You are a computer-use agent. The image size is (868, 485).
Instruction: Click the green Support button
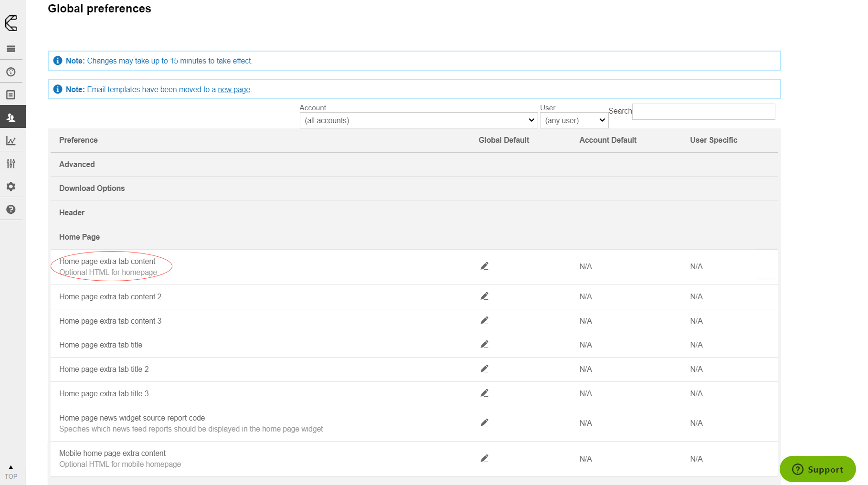817,469
